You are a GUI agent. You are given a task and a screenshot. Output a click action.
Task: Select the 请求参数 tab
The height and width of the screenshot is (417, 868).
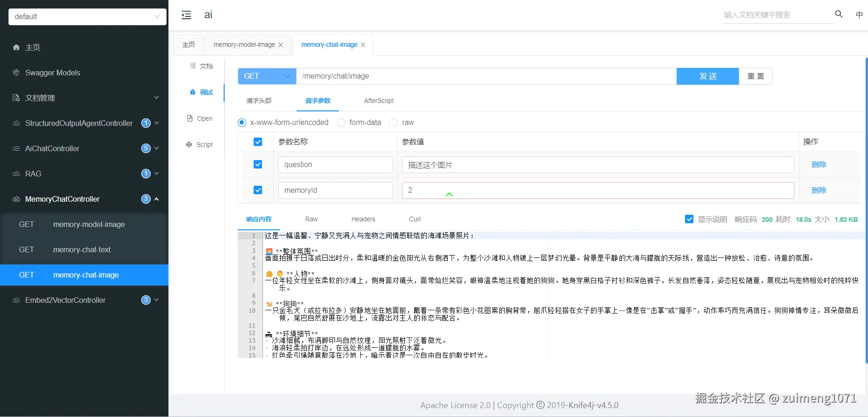point(318,101)
